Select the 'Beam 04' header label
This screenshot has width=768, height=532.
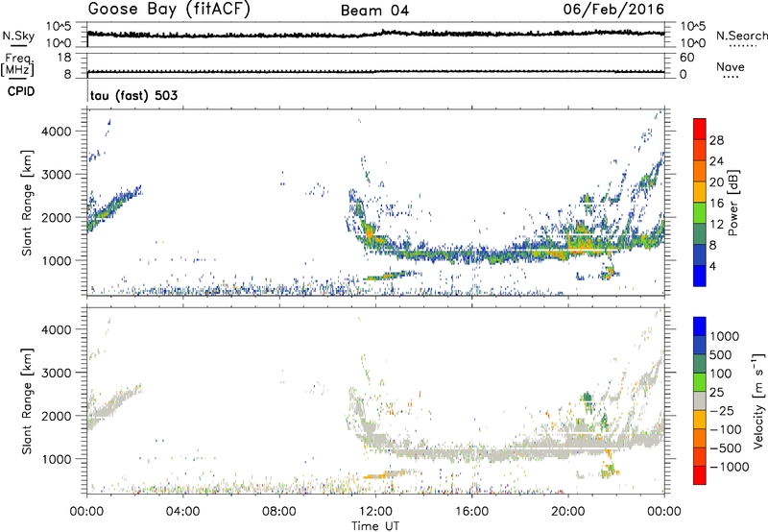tap(374, 11)
